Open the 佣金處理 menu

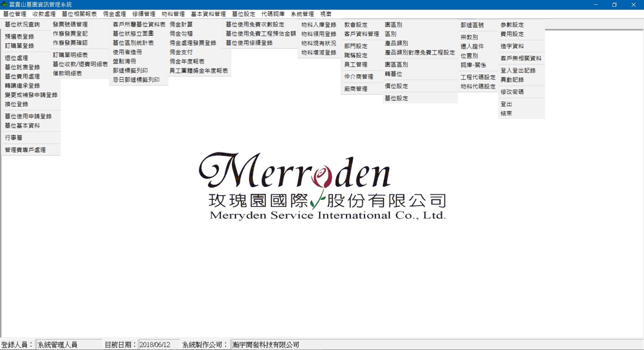click(x=114, y=14)
